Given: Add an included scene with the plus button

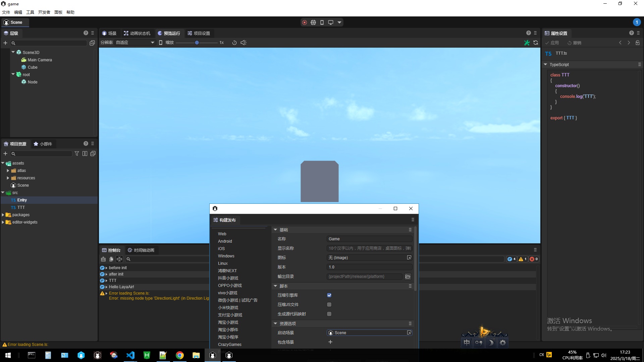Looking at the screenshot, I should [330, 342].
